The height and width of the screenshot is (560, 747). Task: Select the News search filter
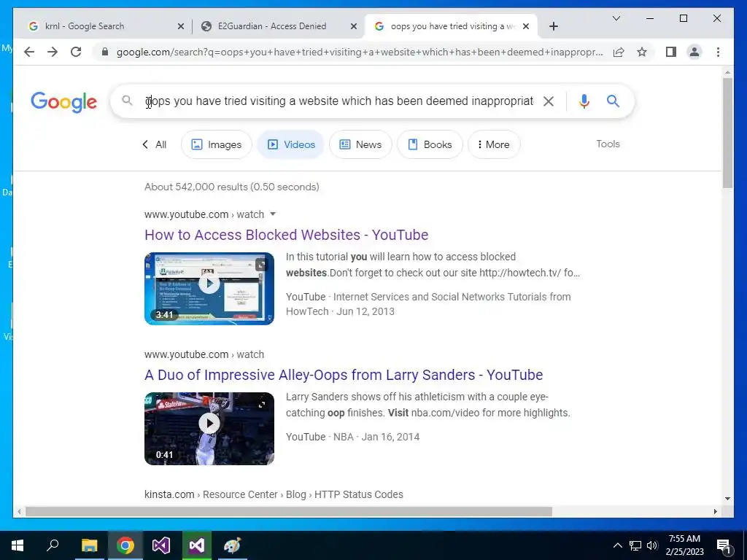pos(360,144)
